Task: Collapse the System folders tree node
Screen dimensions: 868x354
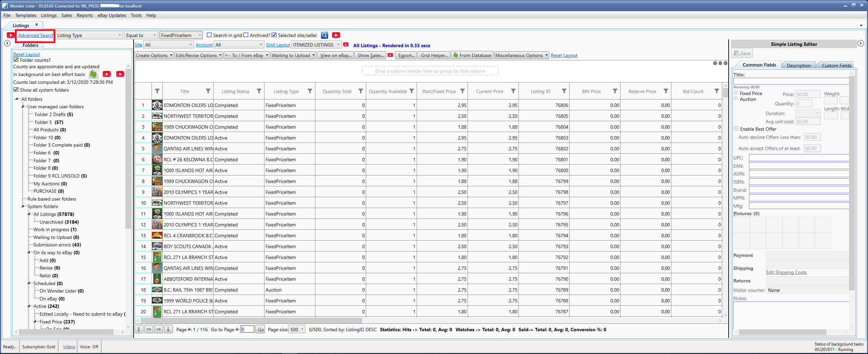Action: pyautogui.click(x=23, y=206)
